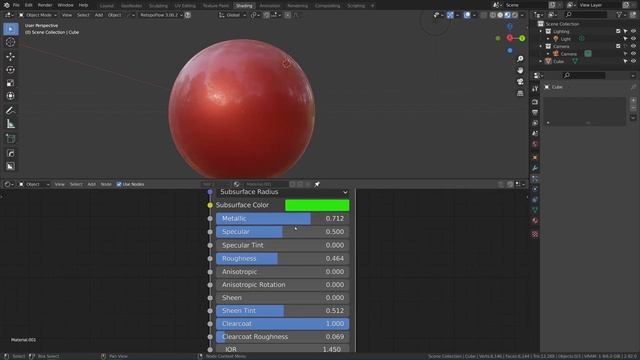Toggle Lighting collection exclude checkbox

618,31
